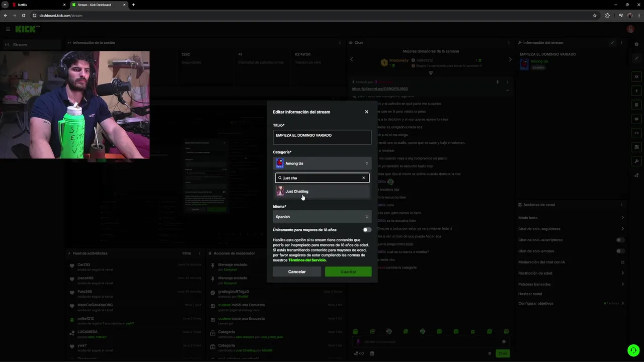Open Información del stream panel options menu
Image resolution: width=644 pixels, height=362 pixels.
(x=621, y=43)
